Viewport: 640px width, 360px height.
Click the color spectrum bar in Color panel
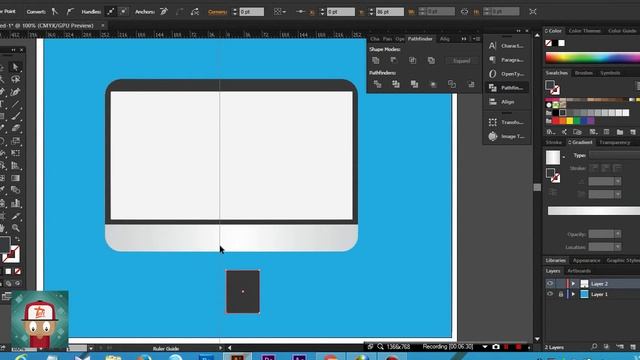point(593,58)
